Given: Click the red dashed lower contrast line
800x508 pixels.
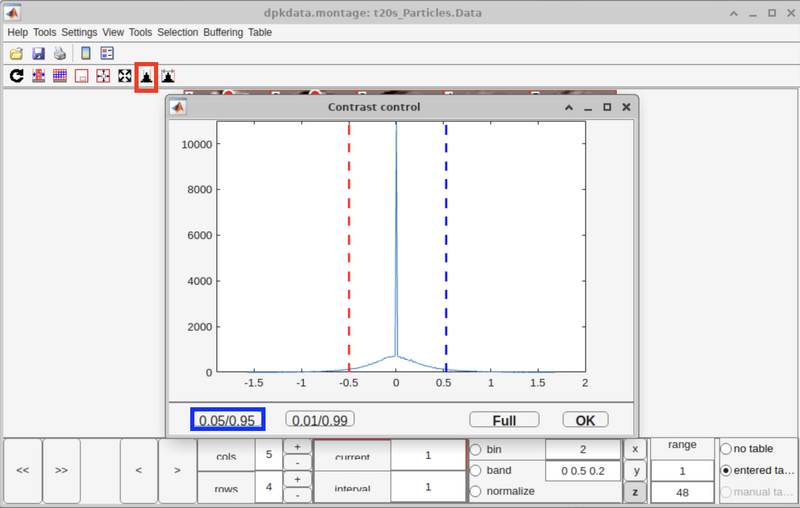Looking at the screenshot, I should tap(349, 250).
